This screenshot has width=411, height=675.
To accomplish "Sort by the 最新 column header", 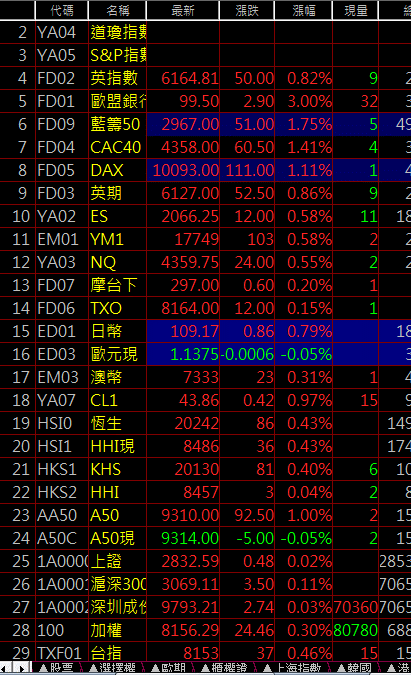I will coord(183,10).
